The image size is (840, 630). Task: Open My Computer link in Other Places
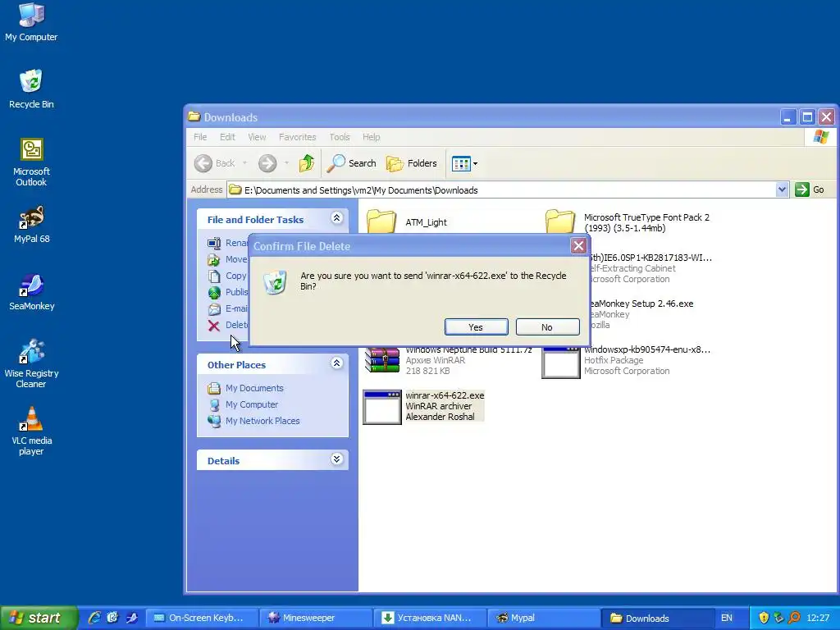click(x=252, y=404)
